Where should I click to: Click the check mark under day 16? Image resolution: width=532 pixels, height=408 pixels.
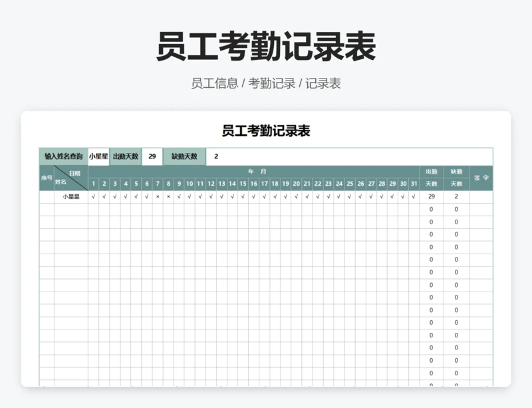pos(254,197)
